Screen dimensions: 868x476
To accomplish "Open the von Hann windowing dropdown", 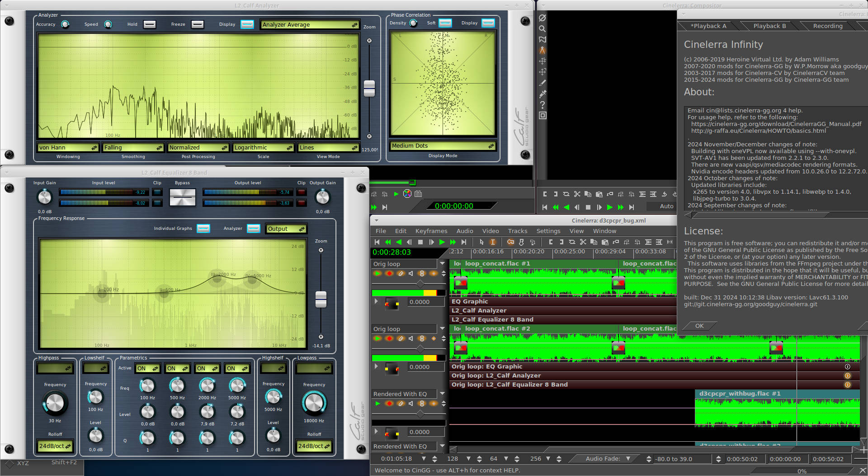I will tap(68, 148).
